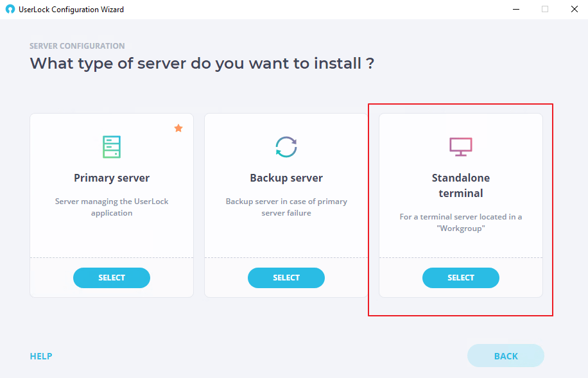Click the "Standalone terminal" heading
588x378 pixels.
coord(461,185)
